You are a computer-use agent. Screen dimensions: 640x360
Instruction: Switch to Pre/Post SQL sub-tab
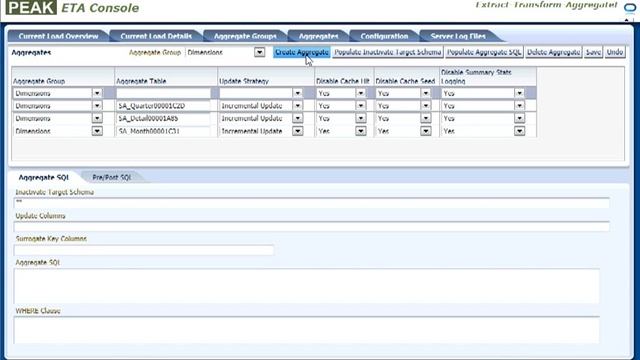111,177
